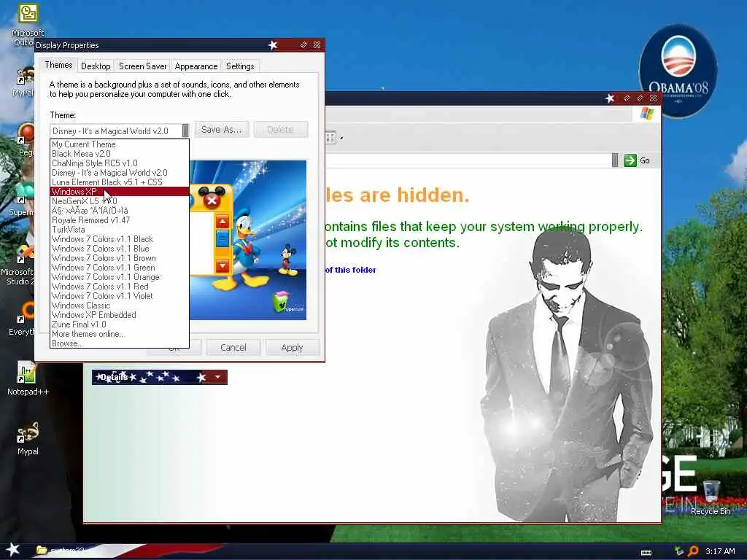Click the Obama '08 logo badge on desktop
The image size is (747, 560).
(x=678, y=71)
